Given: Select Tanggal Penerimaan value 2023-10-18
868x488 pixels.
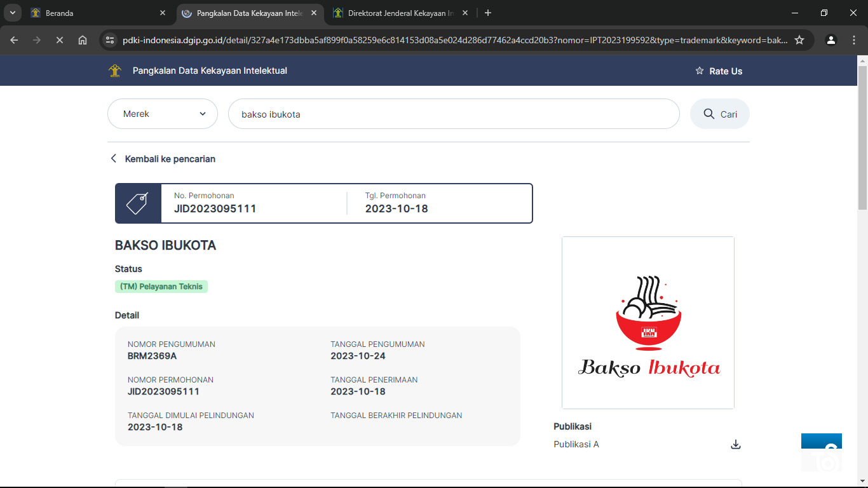Looking at the screenshot, I should 358,391.
